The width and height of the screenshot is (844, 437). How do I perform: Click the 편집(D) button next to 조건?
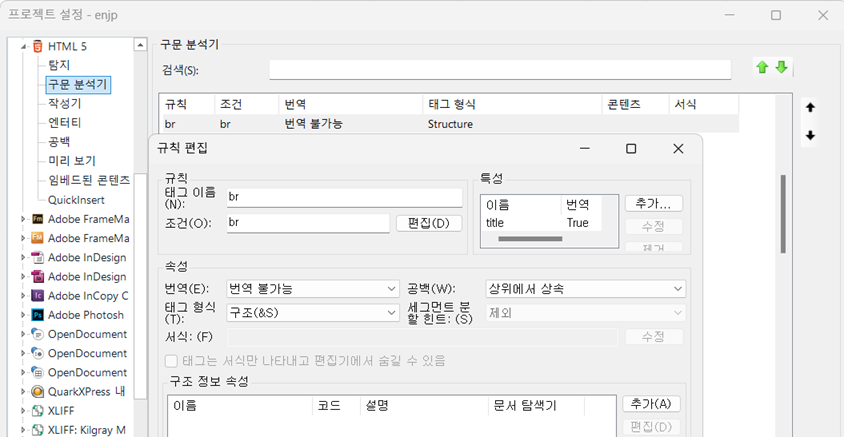(428, 223)
